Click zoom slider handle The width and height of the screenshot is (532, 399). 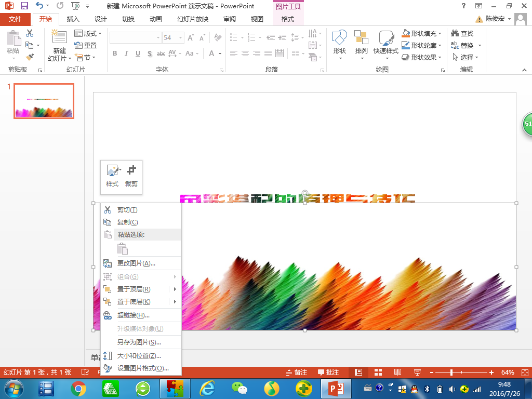point(451,373)
